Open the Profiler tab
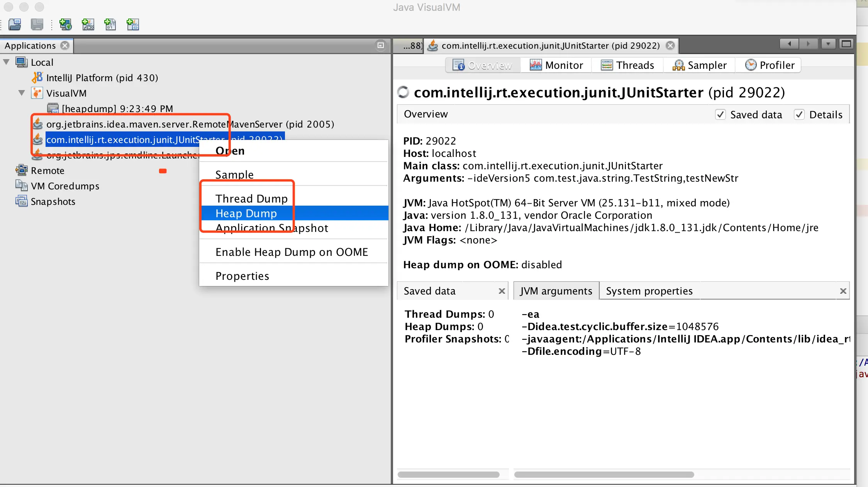Viewport: 868px width, 487px height. point(770,65)
